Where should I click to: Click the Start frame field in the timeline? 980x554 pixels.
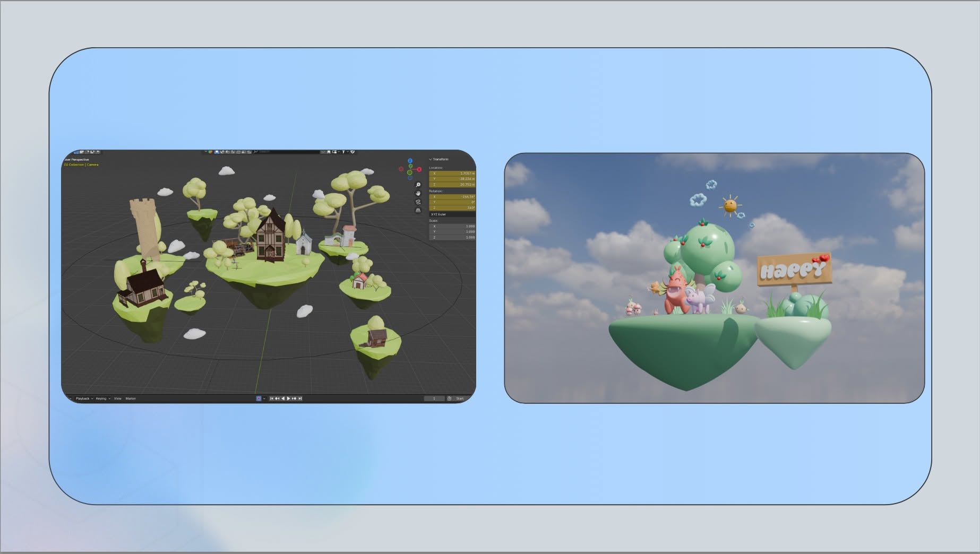(460, 399)
